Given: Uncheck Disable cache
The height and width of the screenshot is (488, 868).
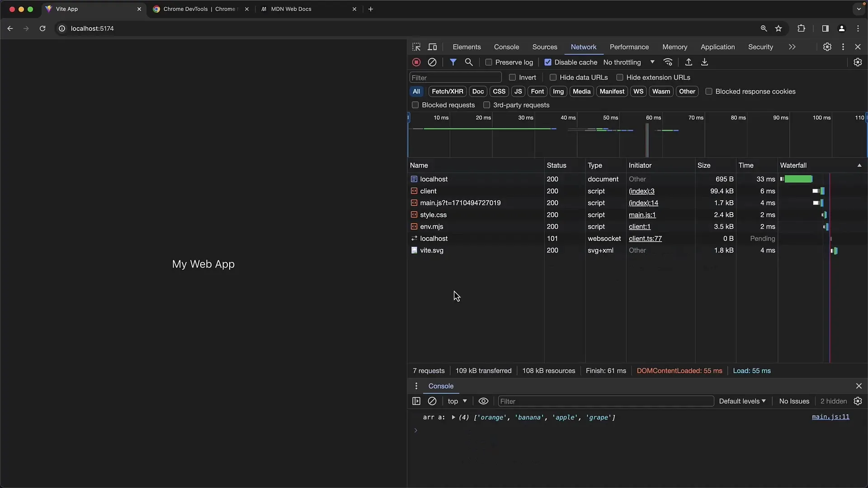Looking at the screenshot, I should coord(548,62).
